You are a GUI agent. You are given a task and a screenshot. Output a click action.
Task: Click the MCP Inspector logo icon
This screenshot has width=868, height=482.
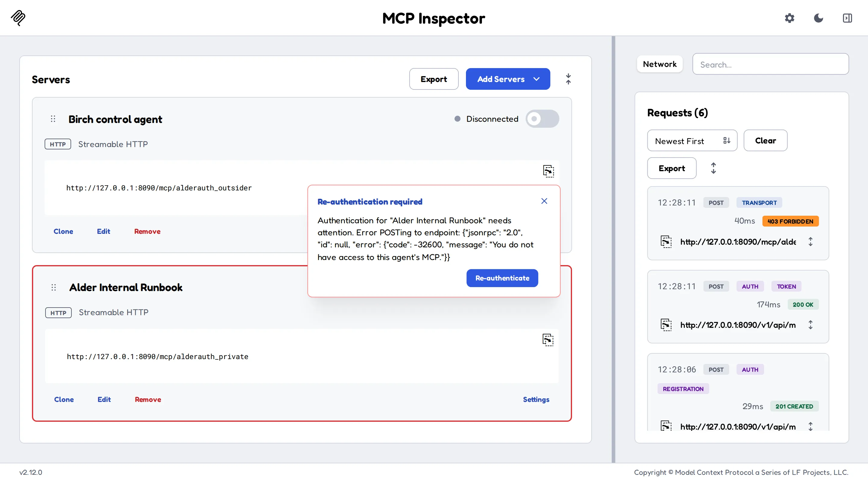(18, 18)
